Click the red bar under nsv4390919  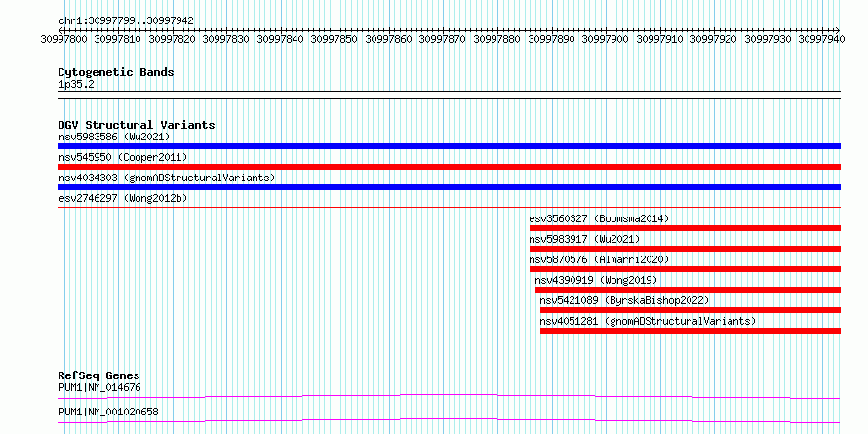click(688, 290)
